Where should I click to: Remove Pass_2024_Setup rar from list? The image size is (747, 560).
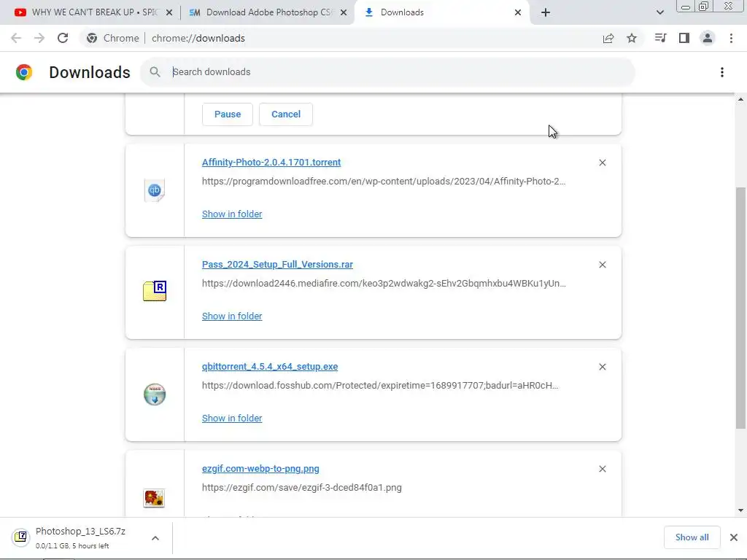click(602, 265)
